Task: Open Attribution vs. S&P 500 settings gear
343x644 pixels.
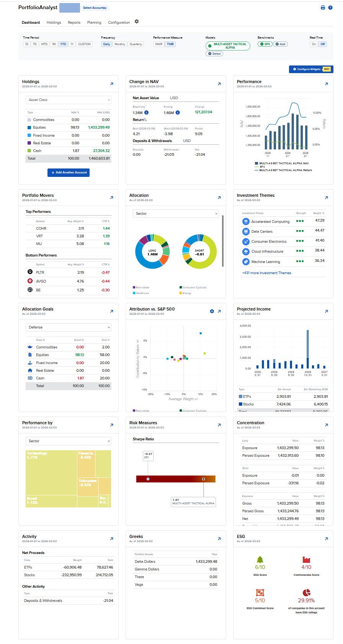Action: pyautogui.click(x=212, y=311)
